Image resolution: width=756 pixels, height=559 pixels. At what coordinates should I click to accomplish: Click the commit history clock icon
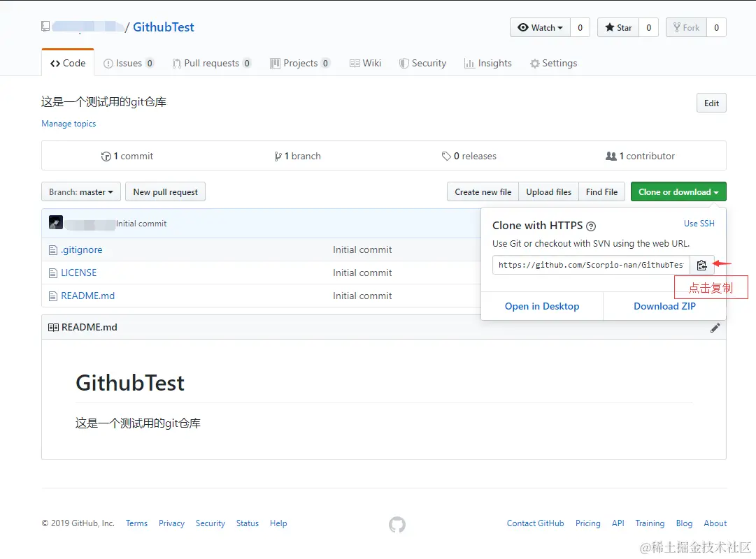(x=106, y=156)
